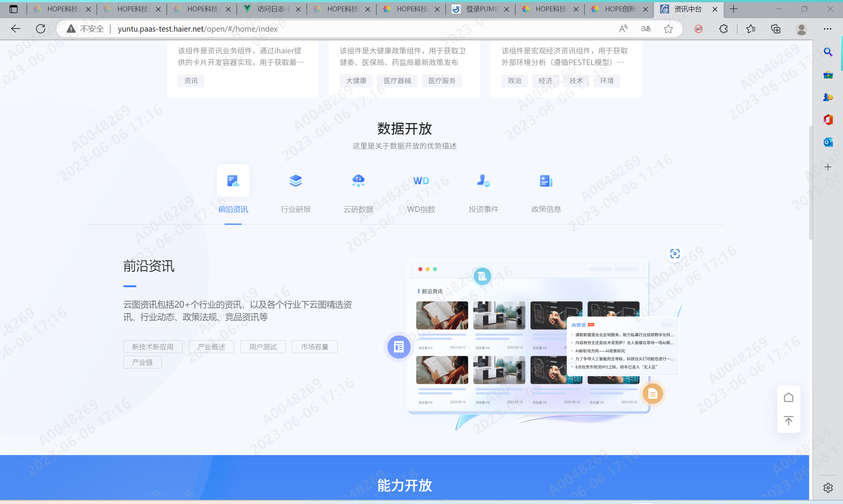
Task: Open Edge sidebar Outlook icon
Action: coord(828,142)
